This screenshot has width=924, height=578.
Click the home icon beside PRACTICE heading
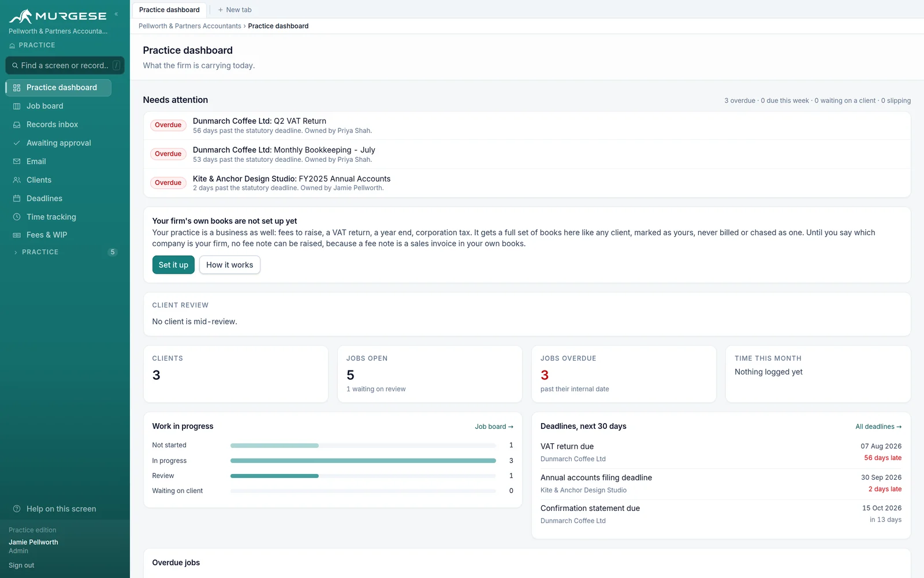point(12,45)
